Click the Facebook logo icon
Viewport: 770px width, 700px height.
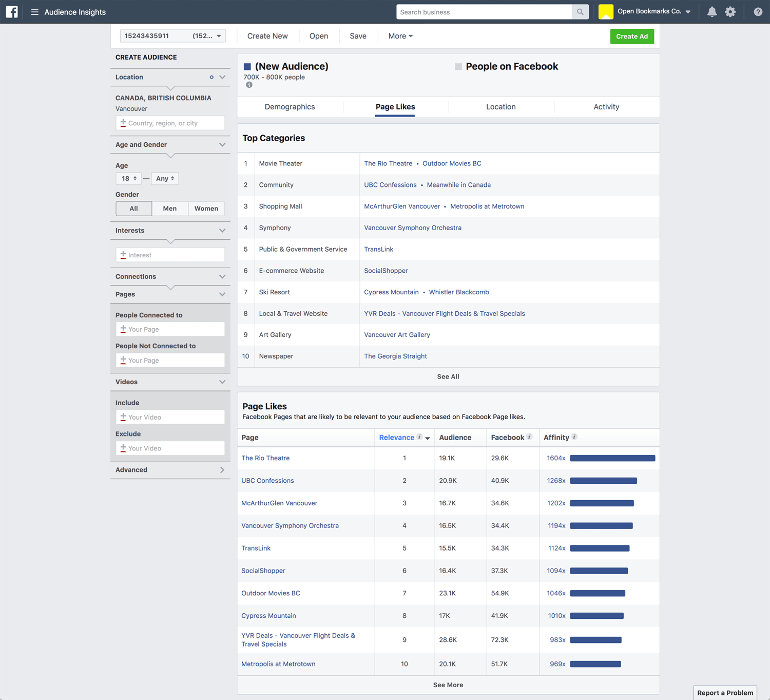coord(12,12)
